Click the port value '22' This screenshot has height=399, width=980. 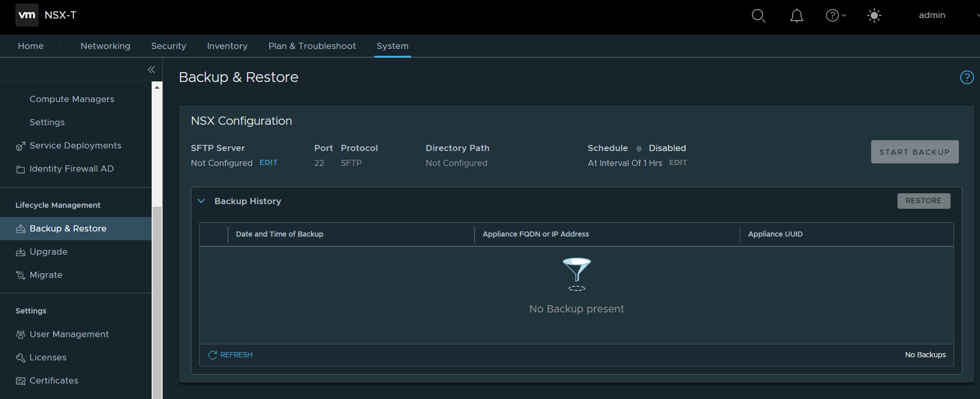click(x=319, y=163)
